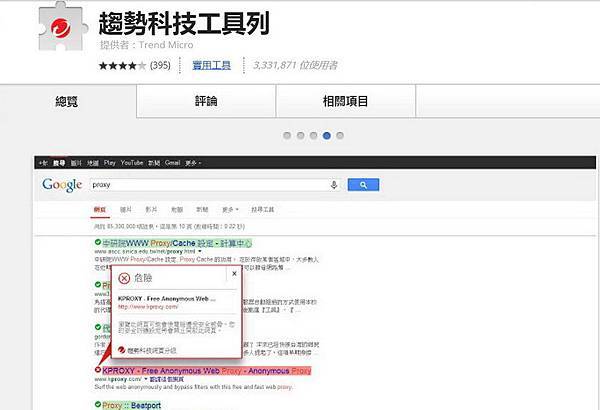
Task: Click 地圖 in black Google bar
Action: click(x=93, y=163)
